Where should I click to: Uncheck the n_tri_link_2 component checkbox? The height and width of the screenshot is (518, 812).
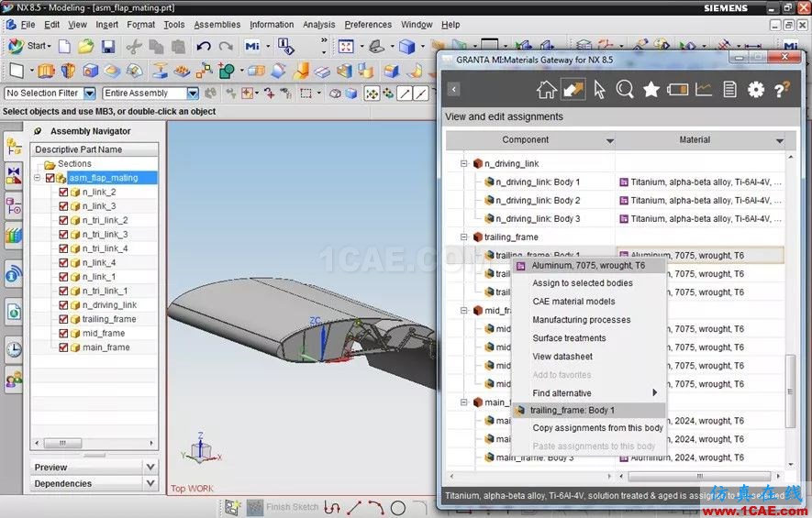[x=63, y=220]
